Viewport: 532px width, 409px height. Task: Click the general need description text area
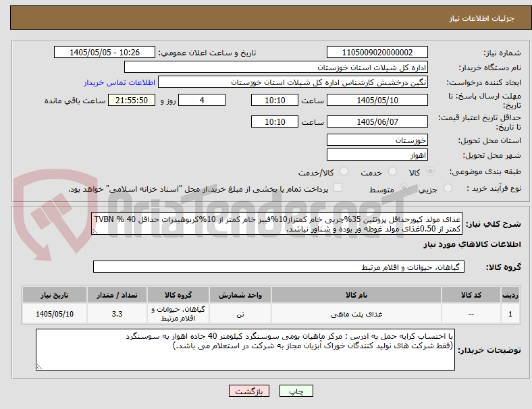[277, 223]
